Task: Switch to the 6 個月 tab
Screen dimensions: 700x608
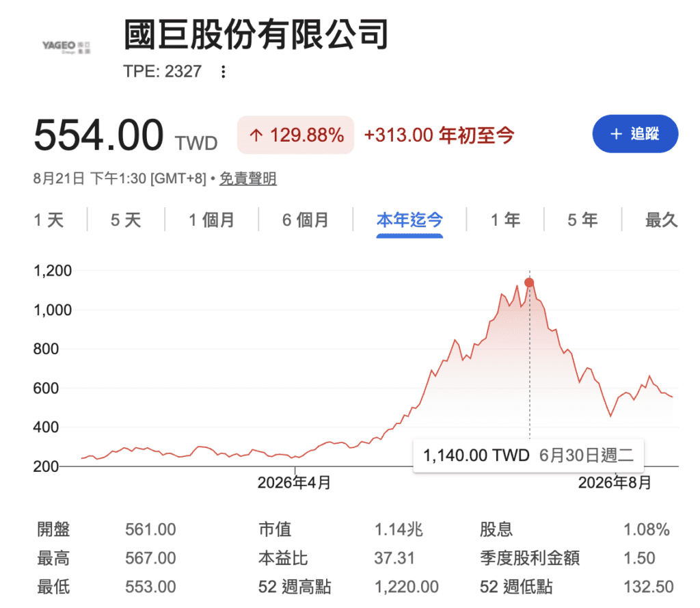Action: [306, 220]
